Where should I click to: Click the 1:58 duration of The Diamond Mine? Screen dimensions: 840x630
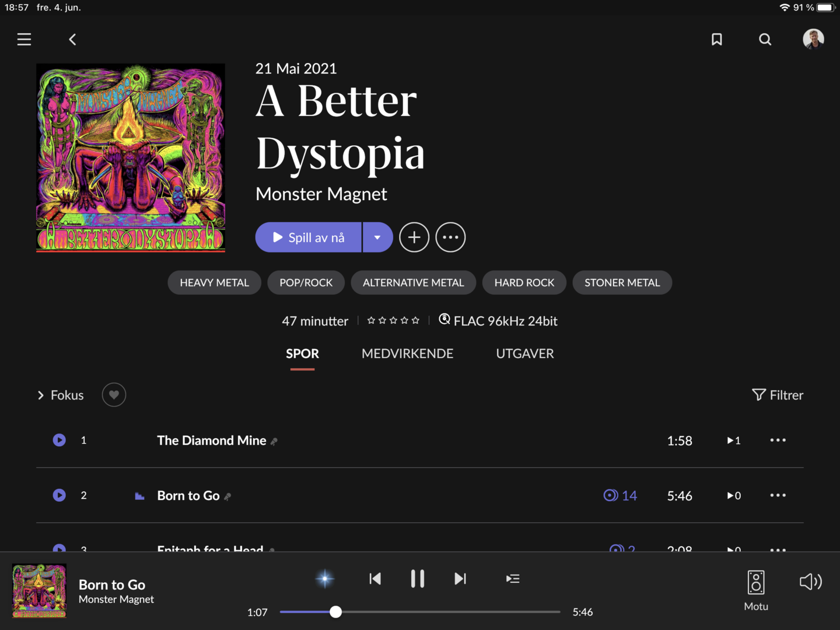pos(680,441)
